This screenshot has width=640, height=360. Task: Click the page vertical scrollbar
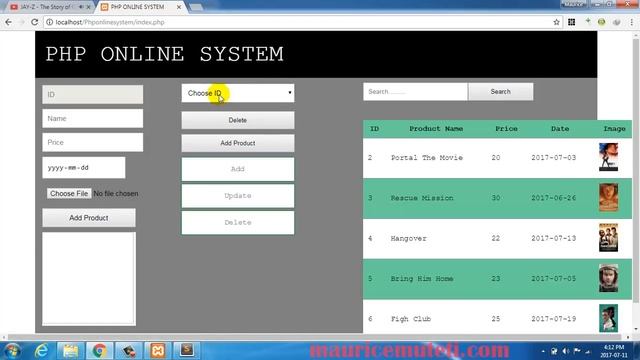pos(636,171)
